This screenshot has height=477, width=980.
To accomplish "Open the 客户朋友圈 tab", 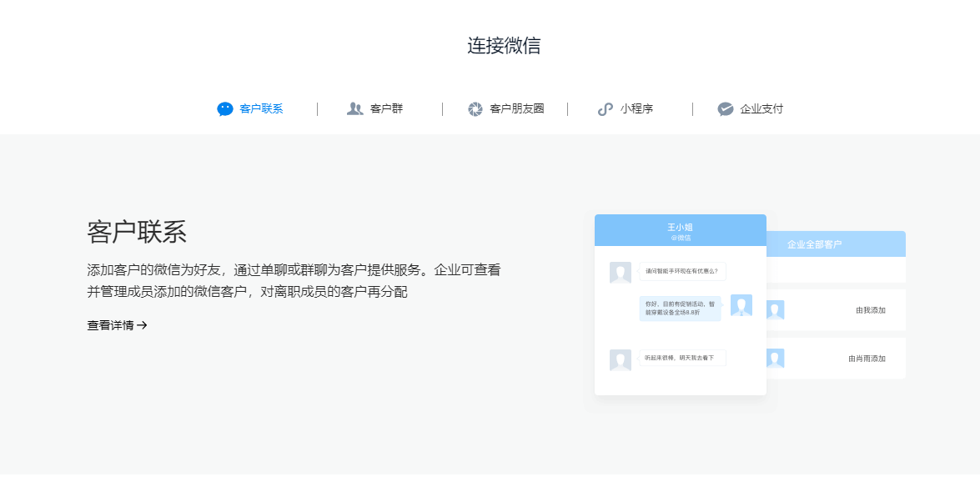I will pos(505,108).
